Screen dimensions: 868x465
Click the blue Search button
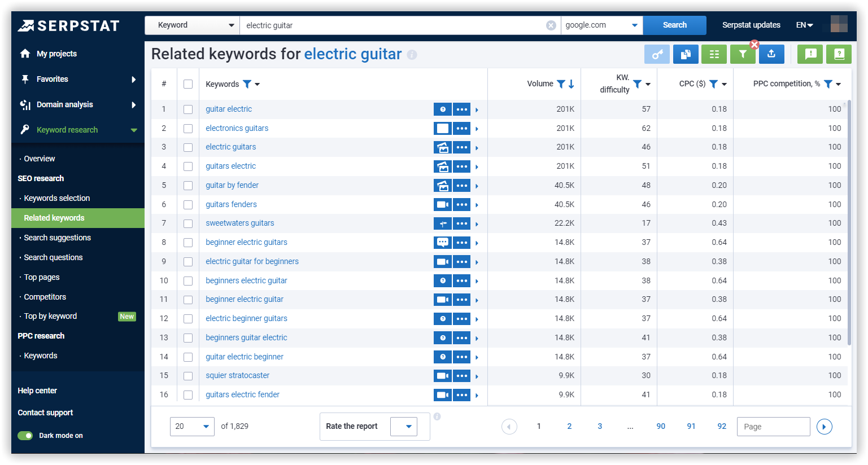tap(675, 25)
